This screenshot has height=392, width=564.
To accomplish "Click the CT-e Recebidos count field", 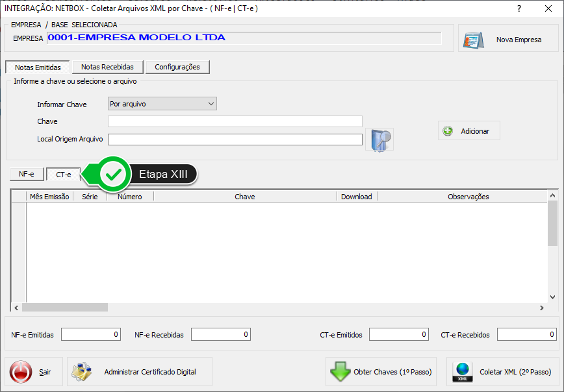I will [527, 334].
